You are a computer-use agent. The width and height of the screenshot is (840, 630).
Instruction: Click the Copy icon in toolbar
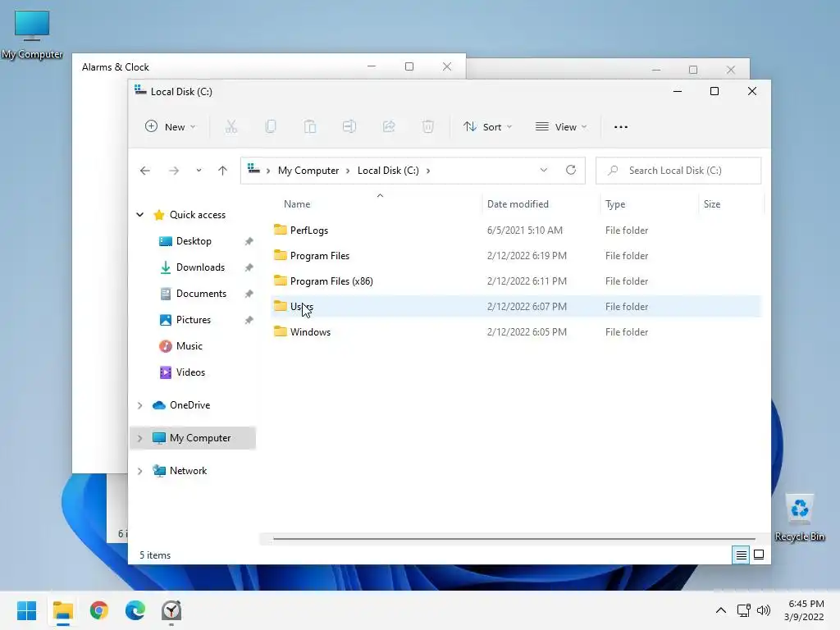(271, 127)
